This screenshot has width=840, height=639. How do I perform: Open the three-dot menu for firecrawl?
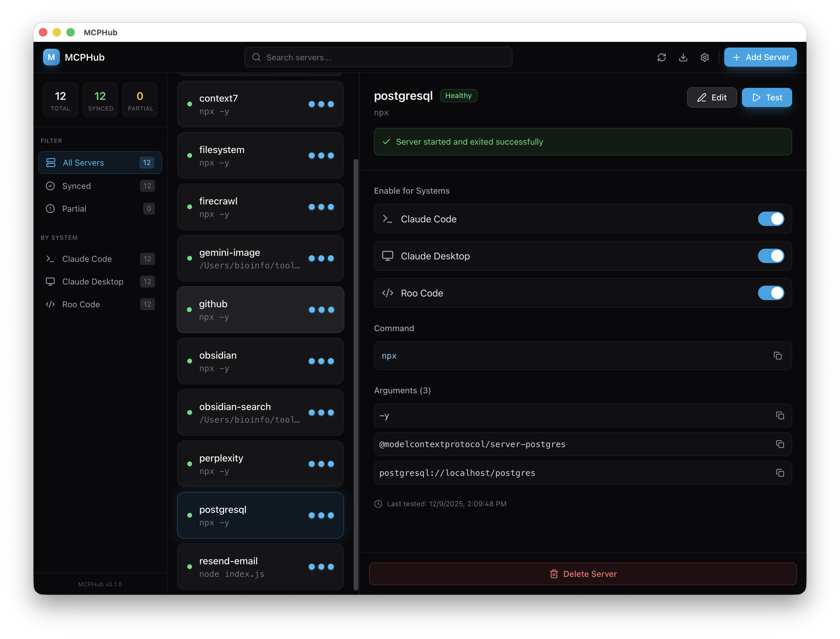(x=321, y=207)
